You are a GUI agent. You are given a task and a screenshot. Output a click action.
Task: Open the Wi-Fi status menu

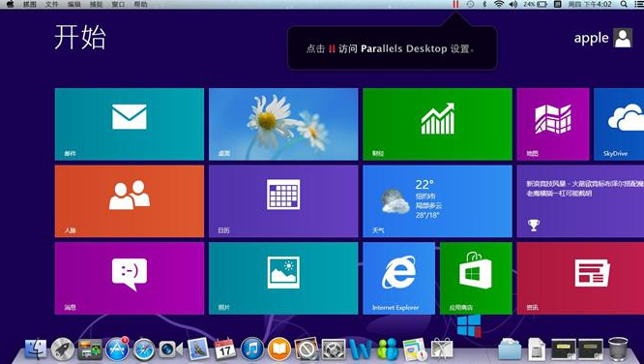click(499, 4)
